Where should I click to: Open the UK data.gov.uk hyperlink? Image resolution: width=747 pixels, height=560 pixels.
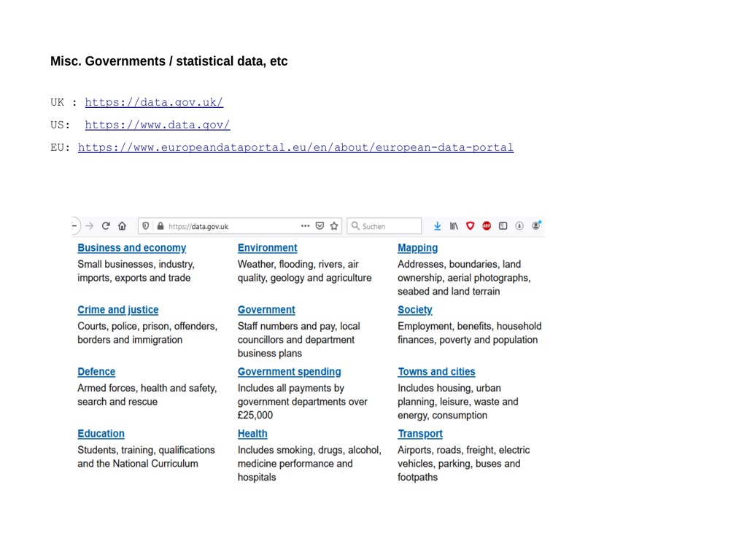[x=154, y=102]
